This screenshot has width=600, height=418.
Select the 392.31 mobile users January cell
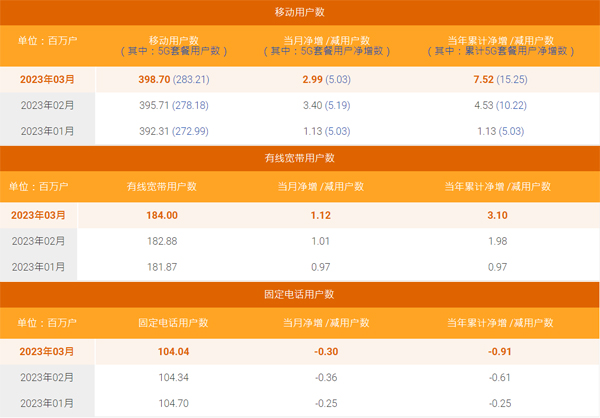(x=172, y=129)
